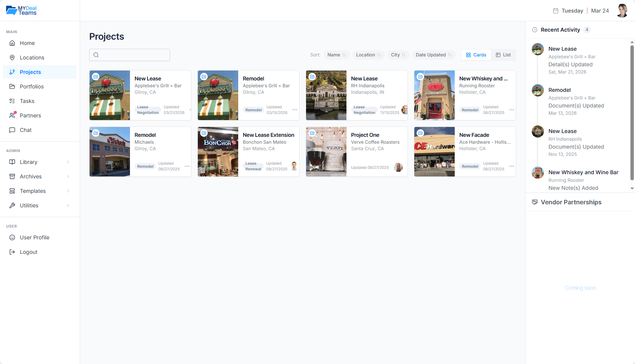The image size is (635, 364).
Task: Sort projects by Name
Action: pos(337,55)
